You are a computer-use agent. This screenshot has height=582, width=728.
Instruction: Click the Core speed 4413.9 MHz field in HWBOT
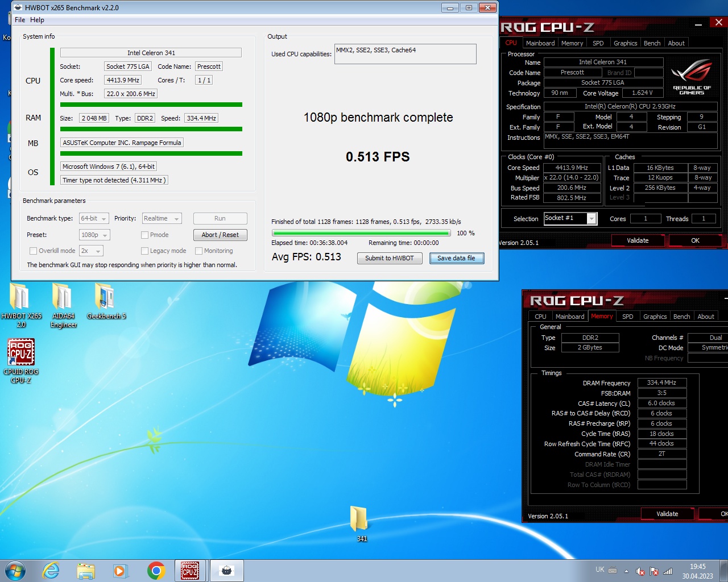pyautogui.click(x=123, y=80)
